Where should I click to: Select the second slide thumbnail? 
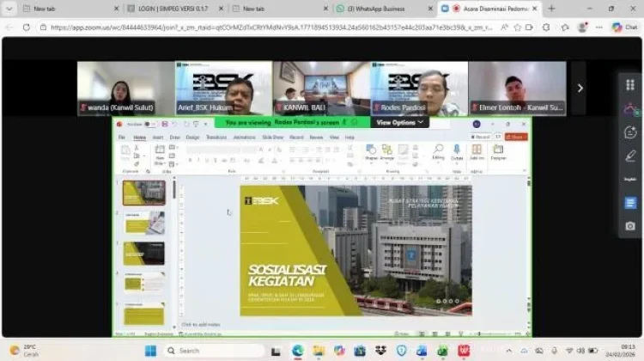pos(143,223)
